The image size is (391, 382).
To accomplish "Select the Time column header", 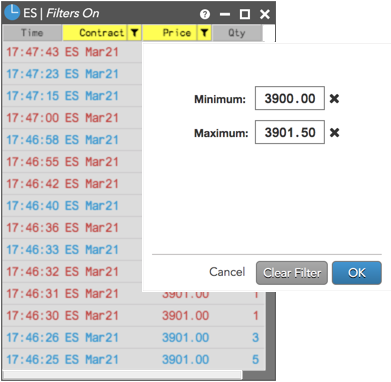I will 32,33.
